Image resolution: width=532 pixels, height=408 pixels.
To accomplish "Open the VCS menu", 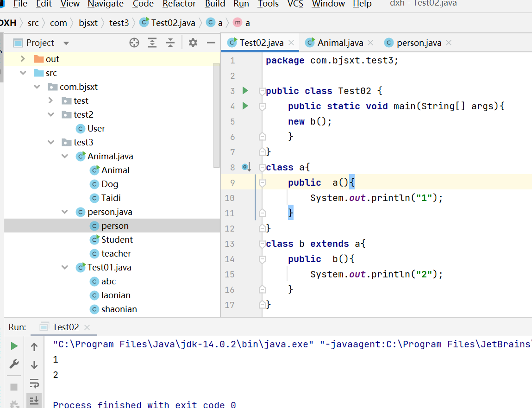I will tap(295, 4).
